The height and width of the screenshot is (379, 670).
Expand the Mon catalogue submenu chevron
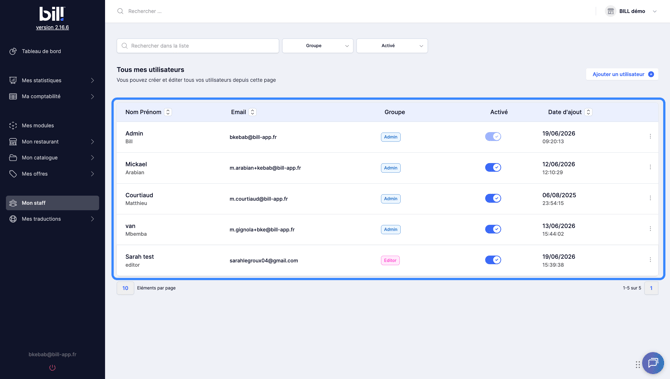pos(92,158)
